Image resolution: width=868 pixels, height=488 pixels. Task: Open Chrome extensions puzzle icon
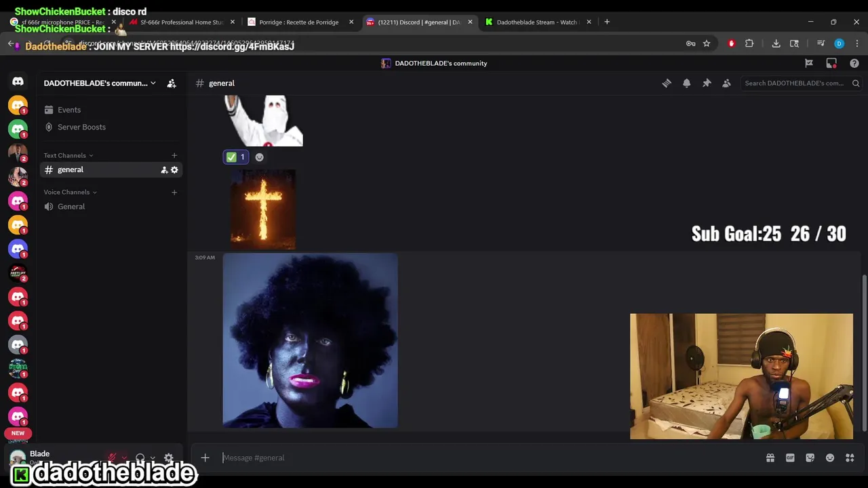749,43
